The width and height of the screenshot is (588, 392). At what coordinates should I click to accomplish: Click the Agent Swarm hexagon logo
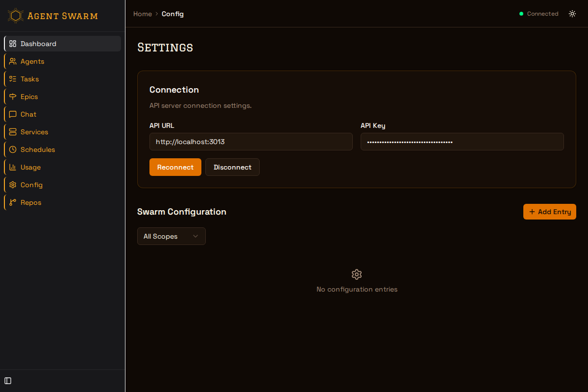click(x=15, y=15)
